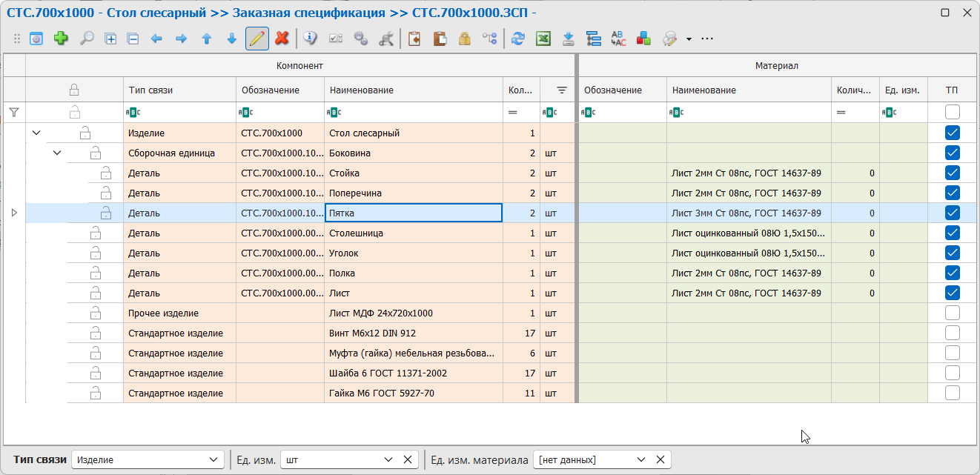Toggle the pencil edit mode icon
The height and width of the screenshot is (475, 980).
(x=257, y=39)
